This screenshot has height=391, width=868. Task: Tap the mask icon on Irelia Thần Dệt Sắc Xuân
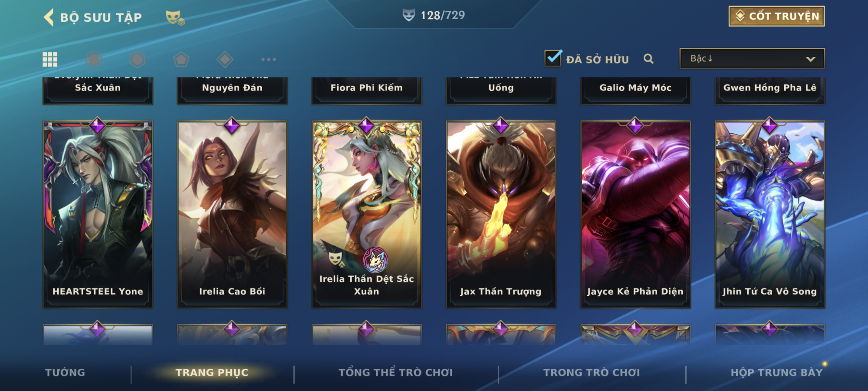click(336, 259)
